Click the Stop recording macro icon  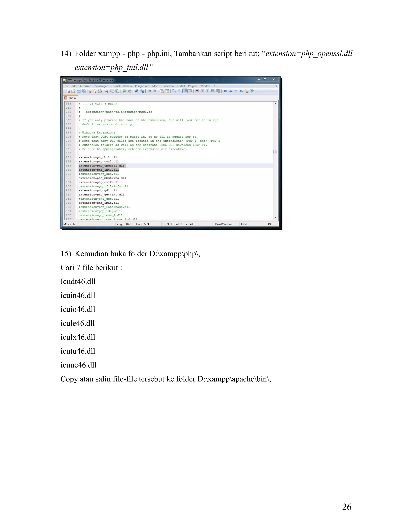tap(202, 91)
